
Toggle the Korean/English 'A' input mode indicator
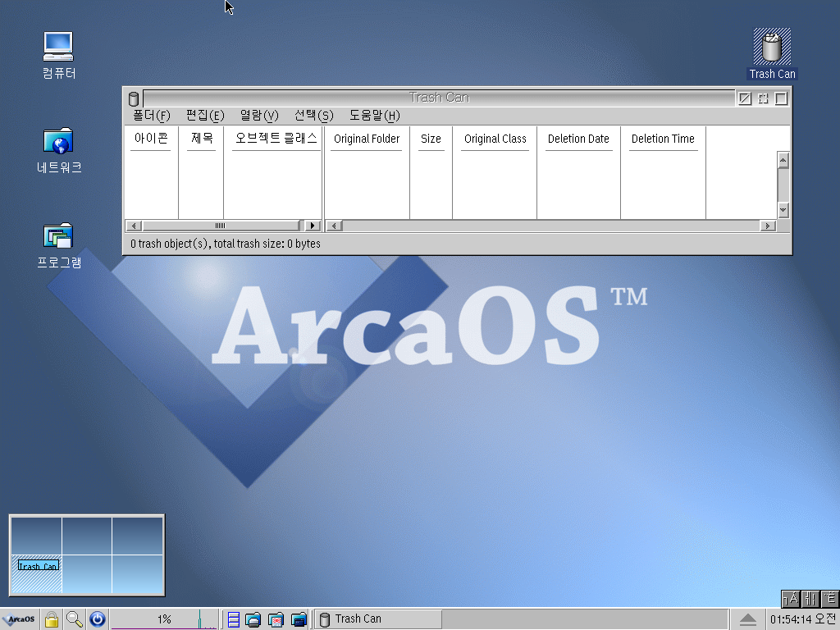coord(791,598)
